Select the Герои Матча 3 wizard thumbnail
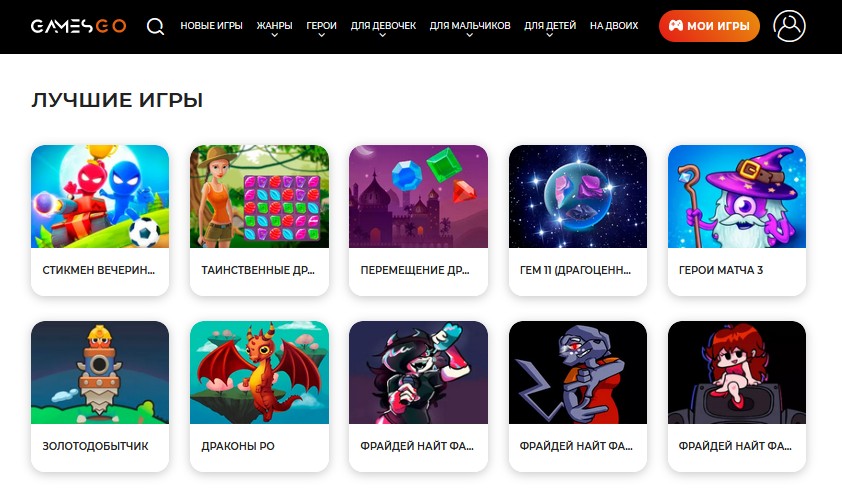 (x=737, y=197)
